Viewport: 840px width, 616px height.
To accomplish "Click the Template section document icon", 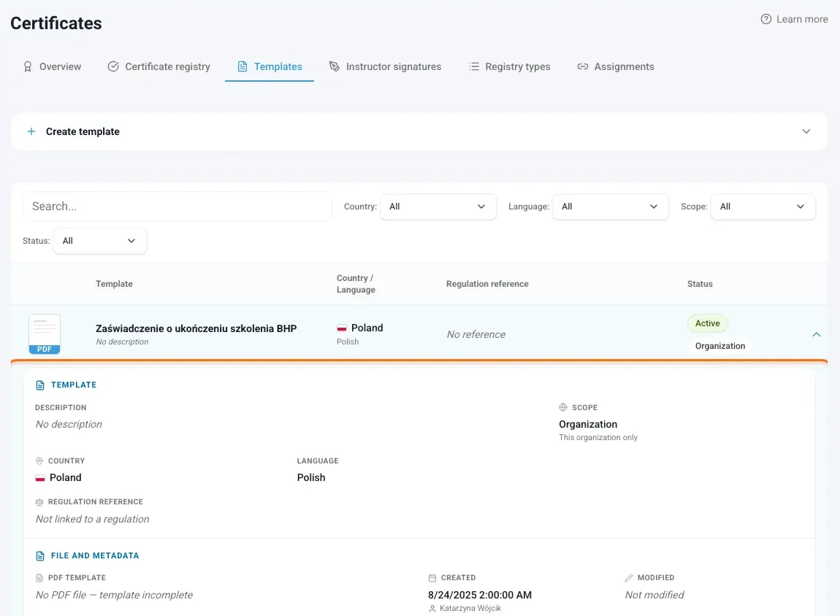I will pos(40,385).
